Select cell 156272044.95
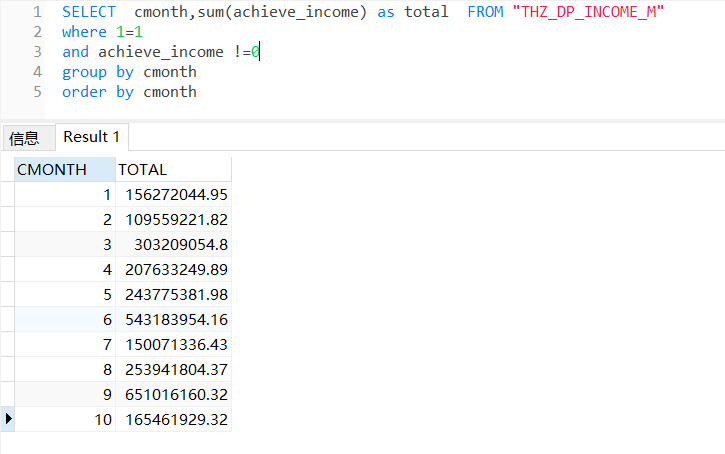725x454 pixels. tap(173, 195)
